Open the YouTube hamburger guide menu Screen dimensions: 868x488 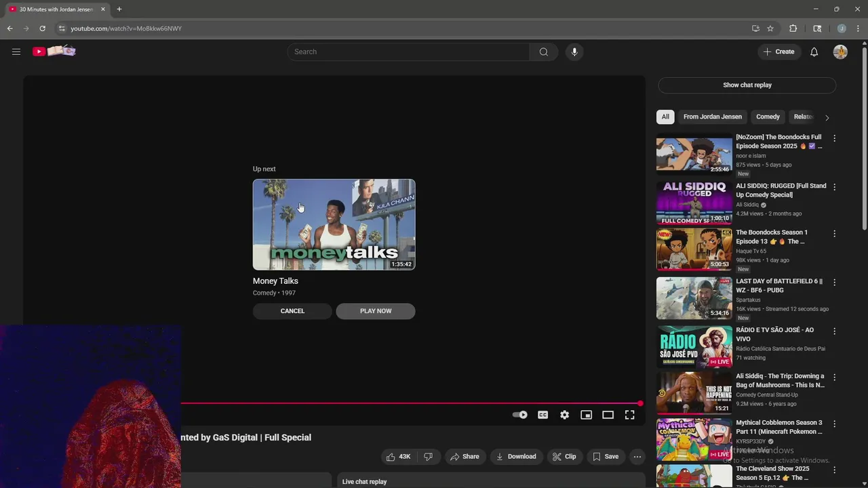(16, 52)
